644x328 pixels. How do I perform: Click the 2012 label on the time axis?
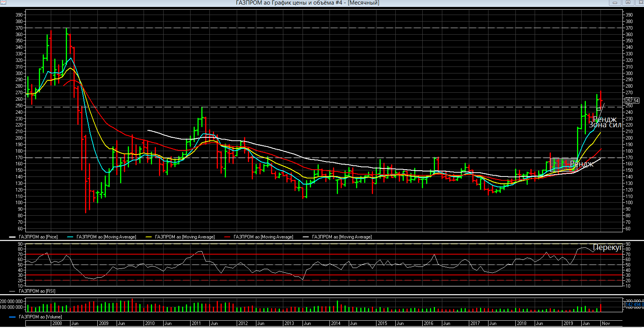tap(243, 323)
